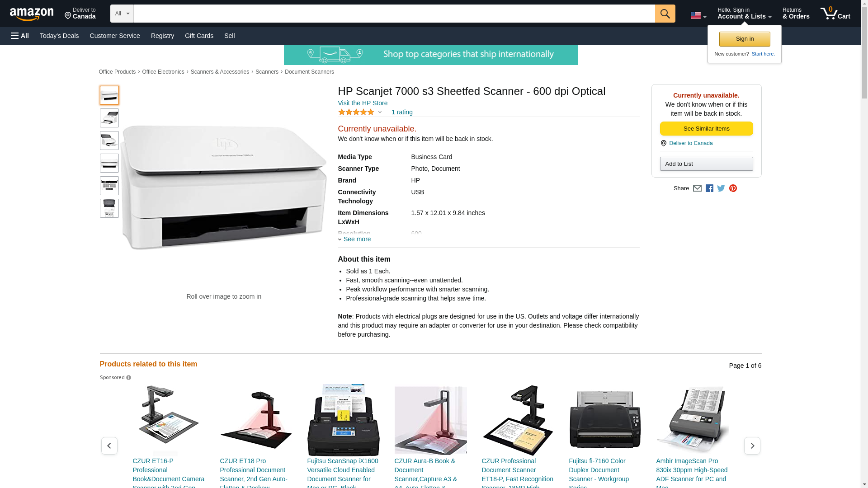Image resolution: width=868 pixels, height=488 pixels.
Task: Open Today's Deals menu item
Action: 59,36
